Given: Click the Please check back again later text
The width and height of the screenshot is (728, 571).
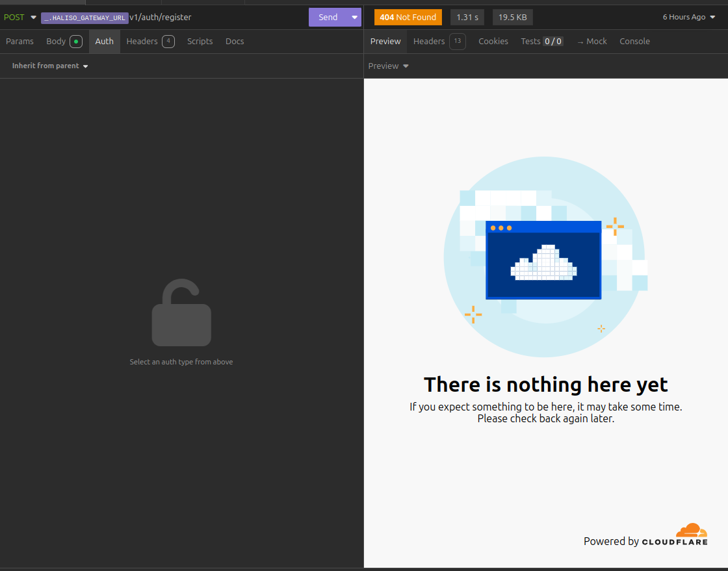Looking at the screenshot, I should [x=545, y=418].
